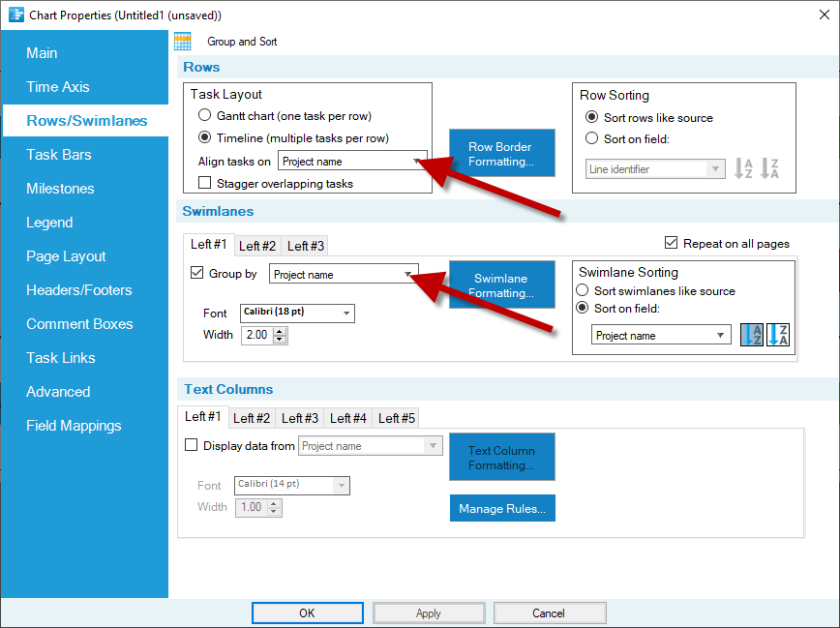
Task: Select Timeline multiple tasks per row
Action: pyautogui.click(x=204, y=137)
